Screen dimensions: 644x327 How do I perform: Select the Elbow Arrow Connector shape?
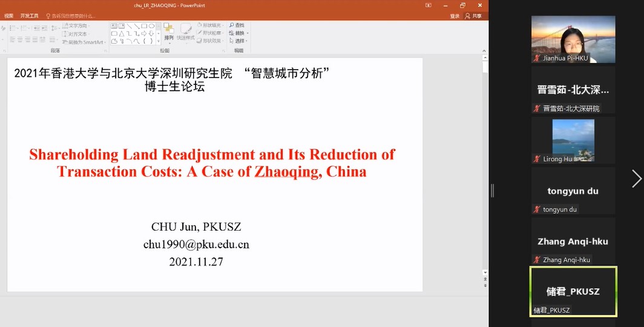pyautogui.click(x=137, y=34)
